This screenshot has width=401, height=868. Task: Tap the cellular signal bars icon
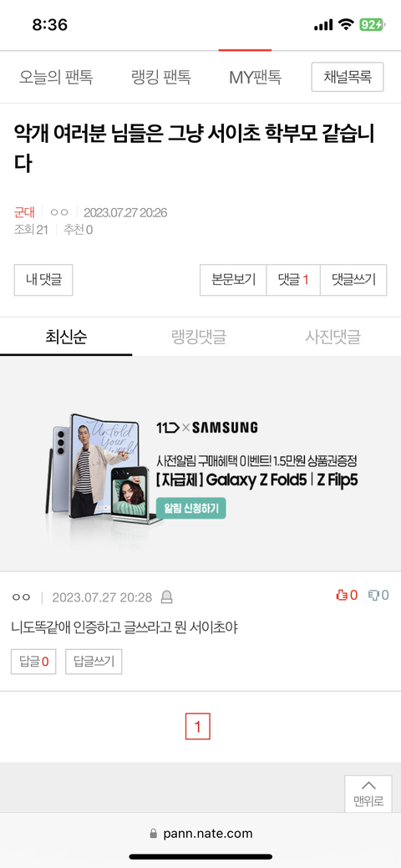click(x=323, y=25)
